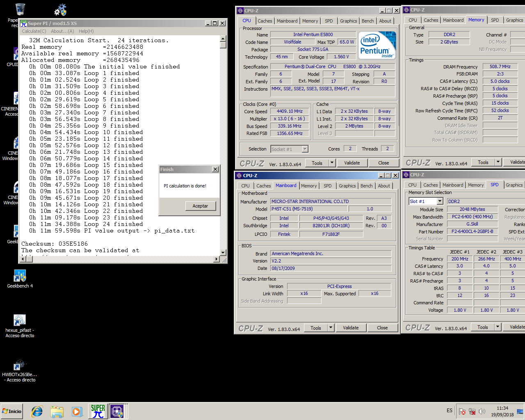Minimize the CPU-Z Mainboard window
The height and width of the screenshot is (420, 525).
381,176
